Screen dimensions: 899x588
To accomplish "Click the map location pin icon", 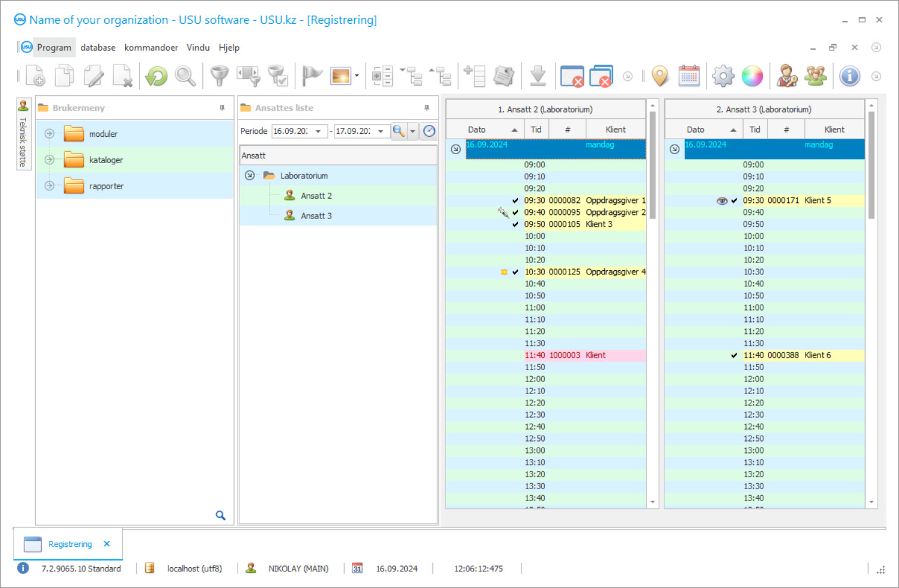I will click(660, 76).
